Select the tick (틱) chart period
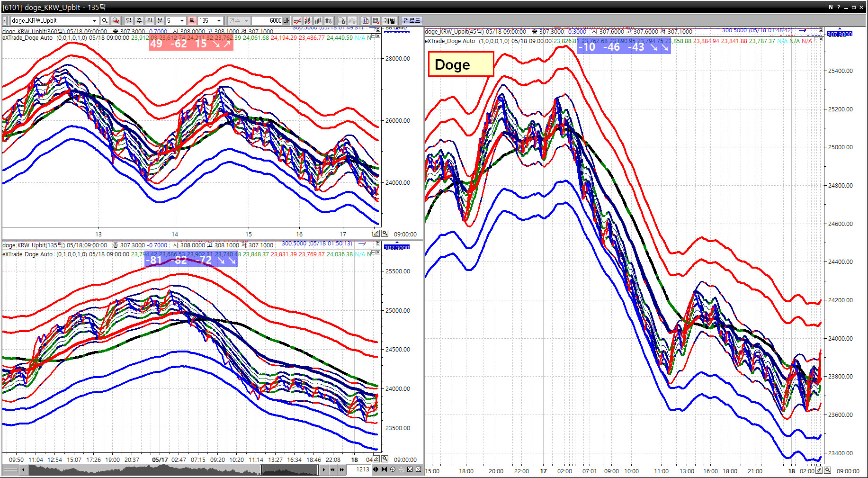The width and height of the screenshot is (868, 478). (192, 20)
